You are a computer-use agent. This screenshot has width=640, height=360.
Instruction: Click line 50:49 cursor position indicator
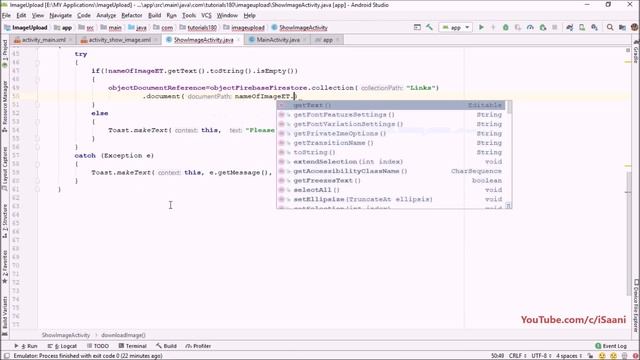coord(497,356)
